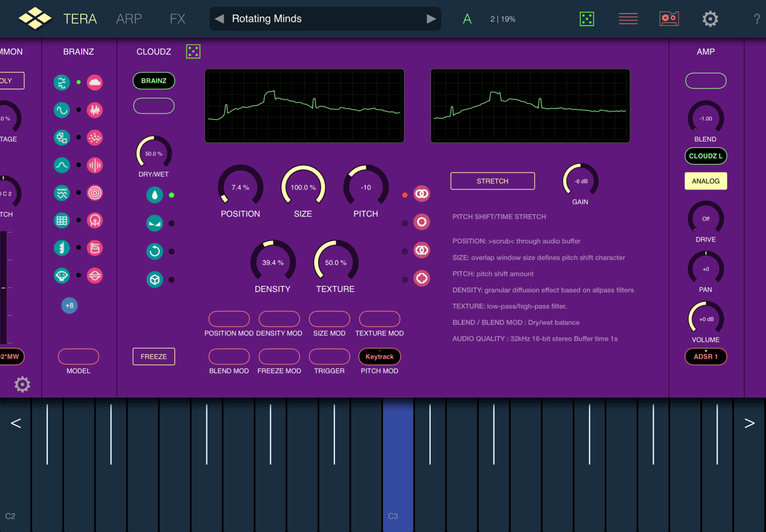Select the pixelated double ring quality icon
766x532 pixels.
422,250
